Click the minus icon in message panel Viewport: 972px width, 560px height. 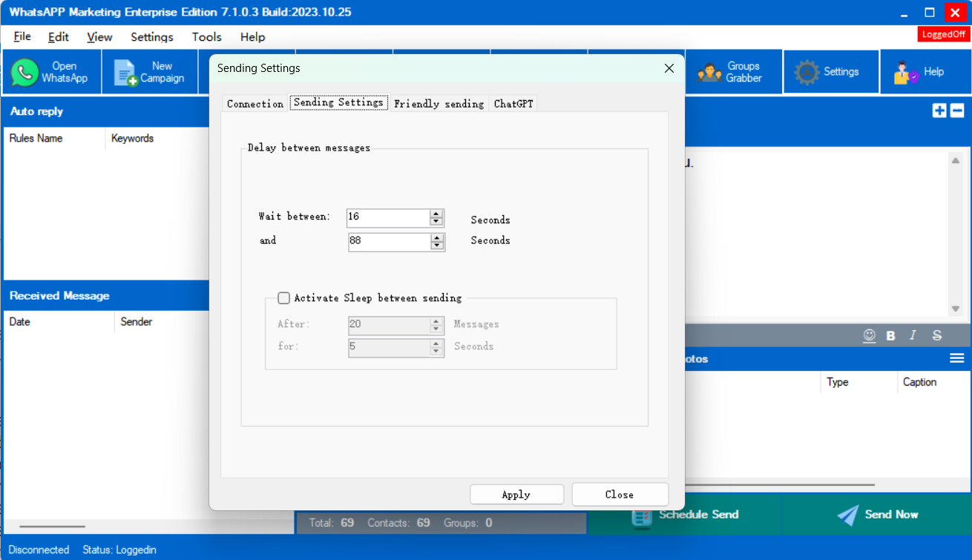coord(957,111)
